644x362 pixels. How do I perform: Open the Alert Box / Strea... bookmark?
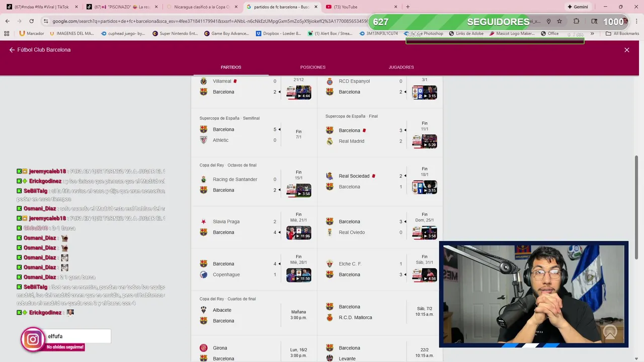(330, 34)
